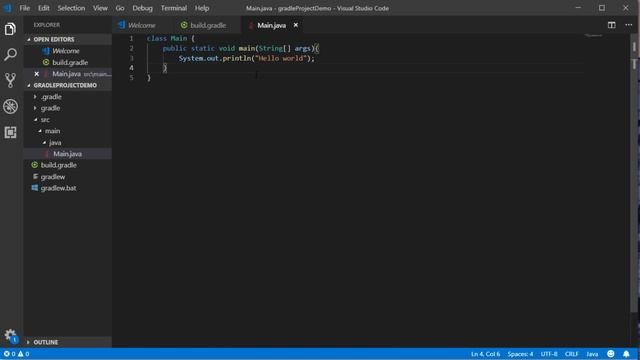The width and height of the screenshot is (640, 360).
Task: Expand the Outline section
Action: click(67, 342)
